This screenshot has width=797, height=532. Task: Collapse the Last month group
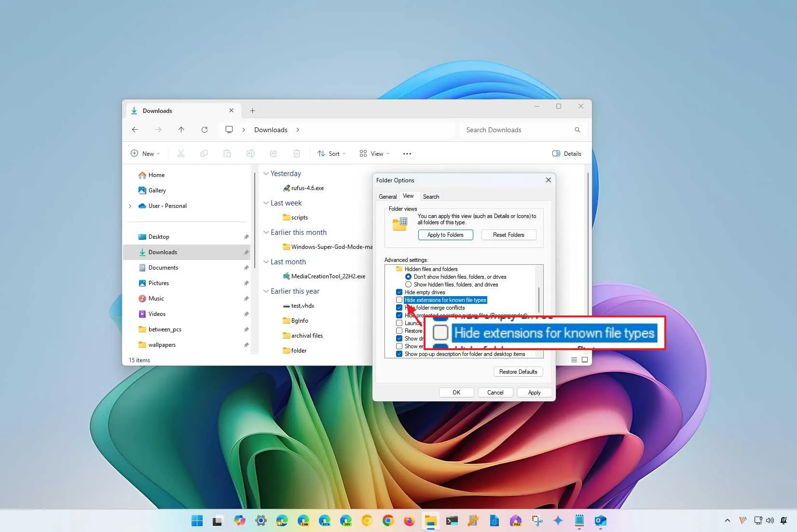pyautogui.click(x=266, y=261)
